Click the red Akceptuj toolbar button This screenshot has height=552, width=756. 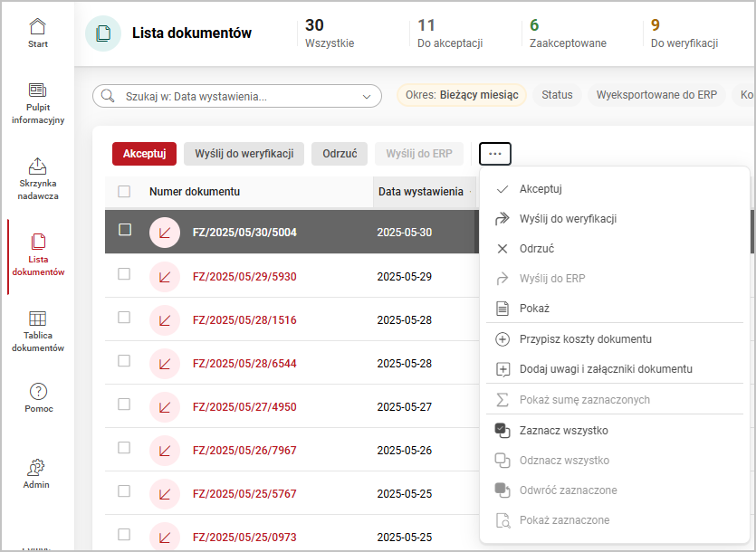tap(144, 154)
